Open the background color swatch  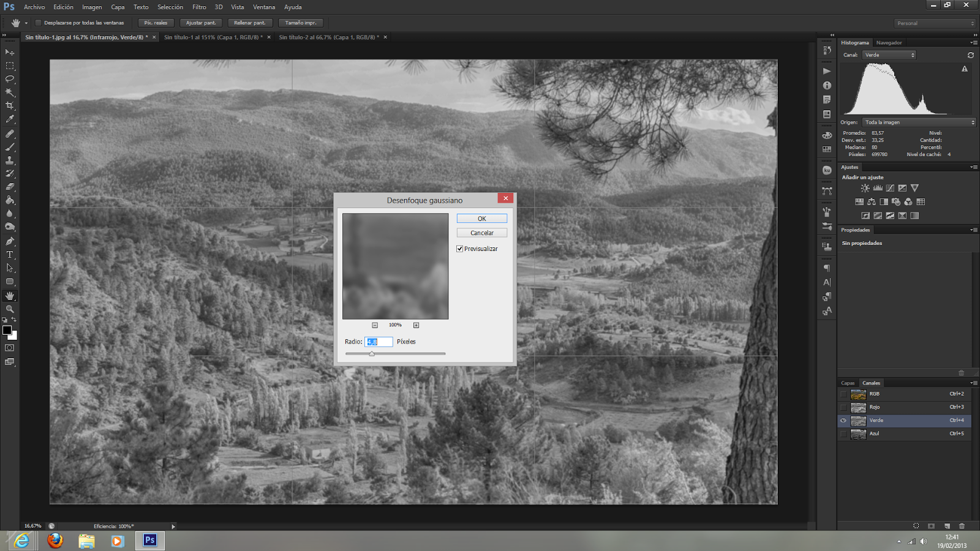click(13, 336)
